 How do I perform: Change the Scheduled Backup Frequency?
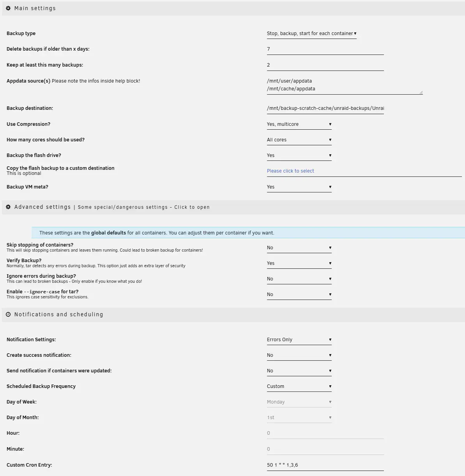(299, 386)
